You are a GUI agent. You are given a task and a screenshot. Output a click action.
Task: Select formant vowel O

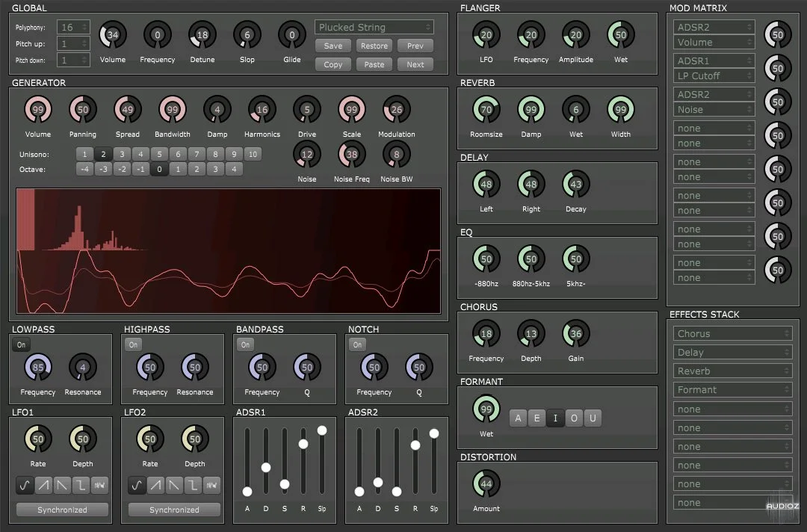[574, 418]
